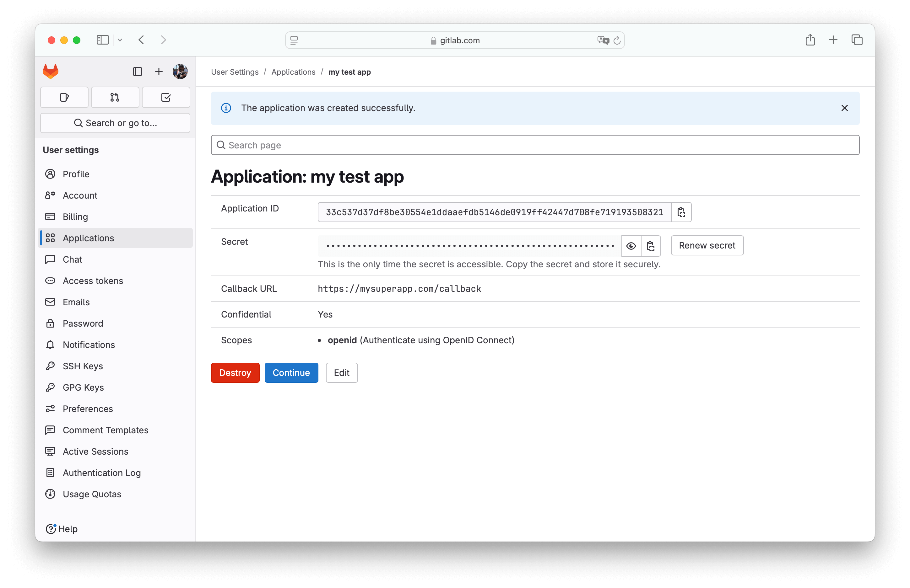Toggle the GitLab sidebar panel icon
Screen dimensions: 910x588
point(138,72)
